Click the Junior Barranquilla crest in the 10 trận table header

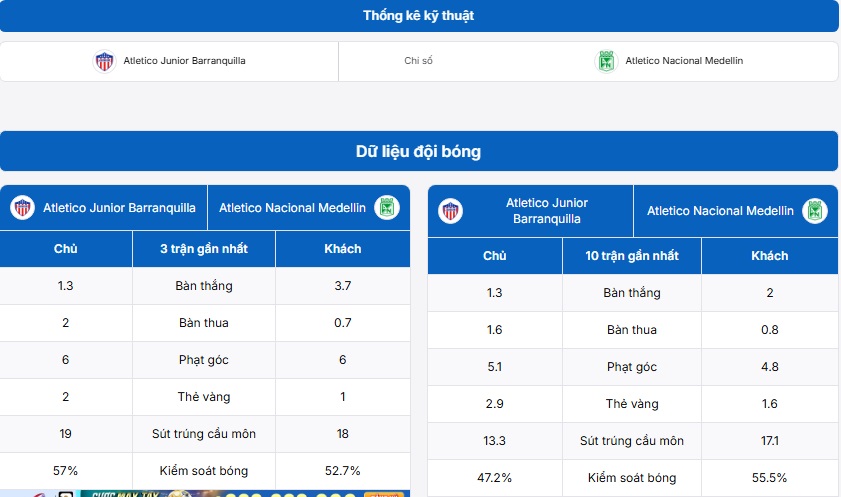pos(451,211)
